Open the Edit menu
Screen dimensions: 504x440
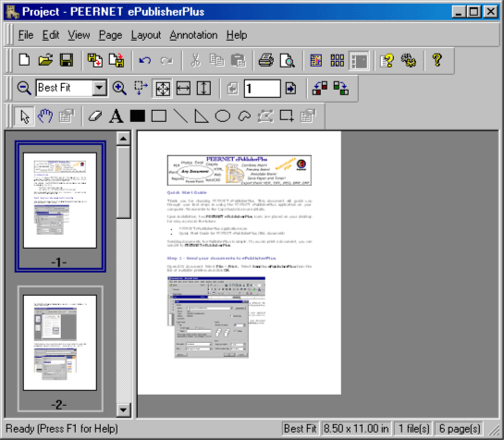51,35
